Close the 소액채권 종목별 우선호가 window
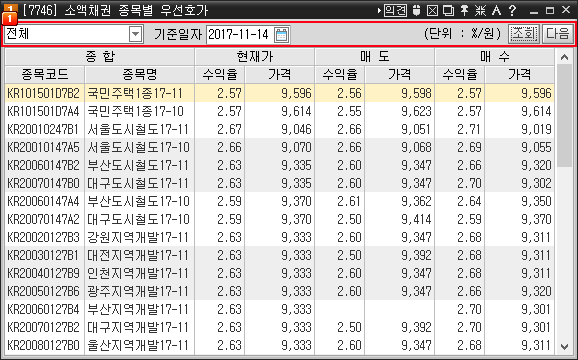Screen dimensions: 578x360 click(566, 10)
